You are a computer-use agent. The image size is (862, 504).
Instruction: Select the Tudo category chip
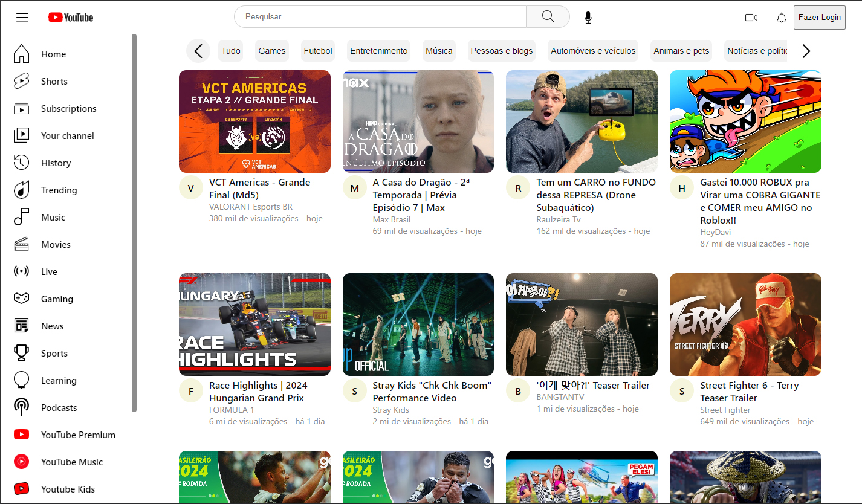coord(231,51)
